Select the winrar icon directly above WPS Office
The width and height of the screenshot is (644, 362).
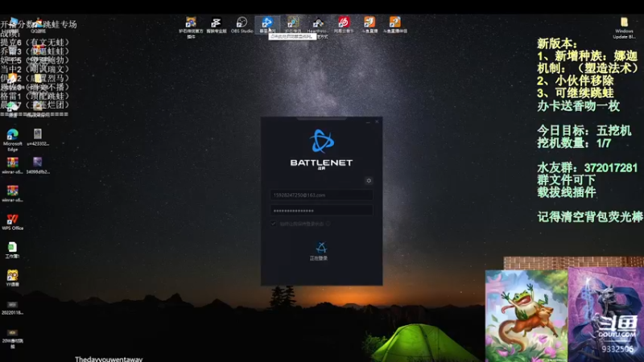[12, 194]
